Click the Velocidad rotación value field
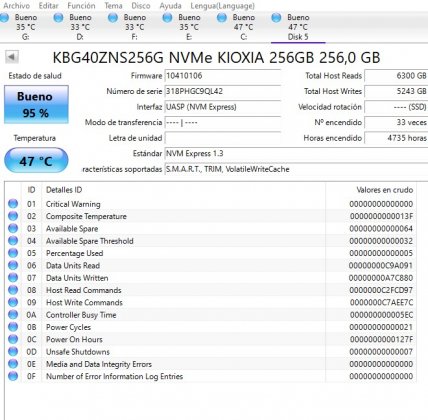This screenshot has width=428, height=420. [396, 107]
